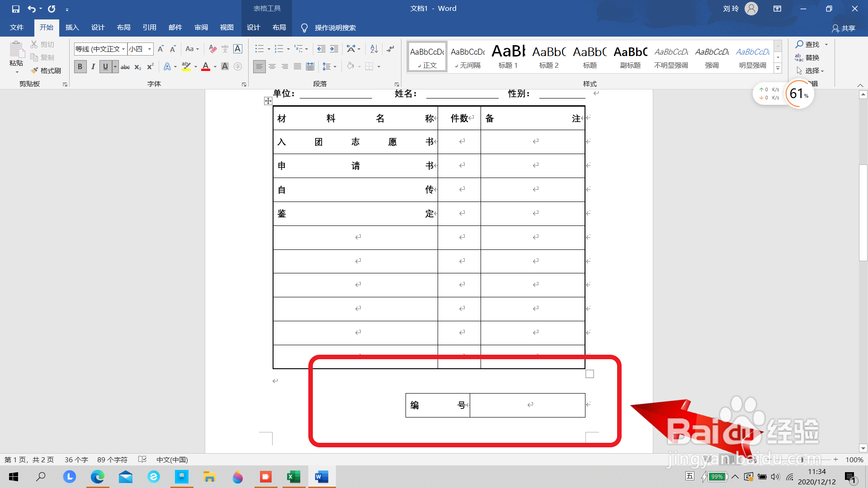868x488 pixels.
Task: Open the font size (小四) dropdown
Action: 150,49
